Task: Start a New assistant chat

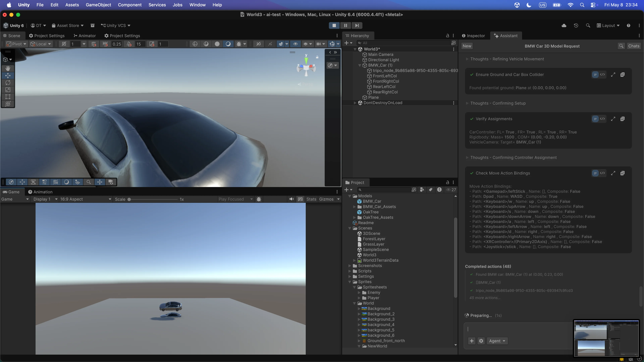Action: 467,46
